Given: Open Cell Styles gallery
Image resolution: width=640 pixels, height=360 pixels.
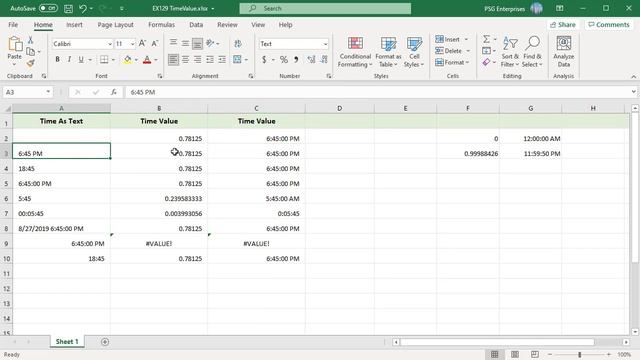Looking at the screenshot, I should pyautogui.click(x=414, y=52).
